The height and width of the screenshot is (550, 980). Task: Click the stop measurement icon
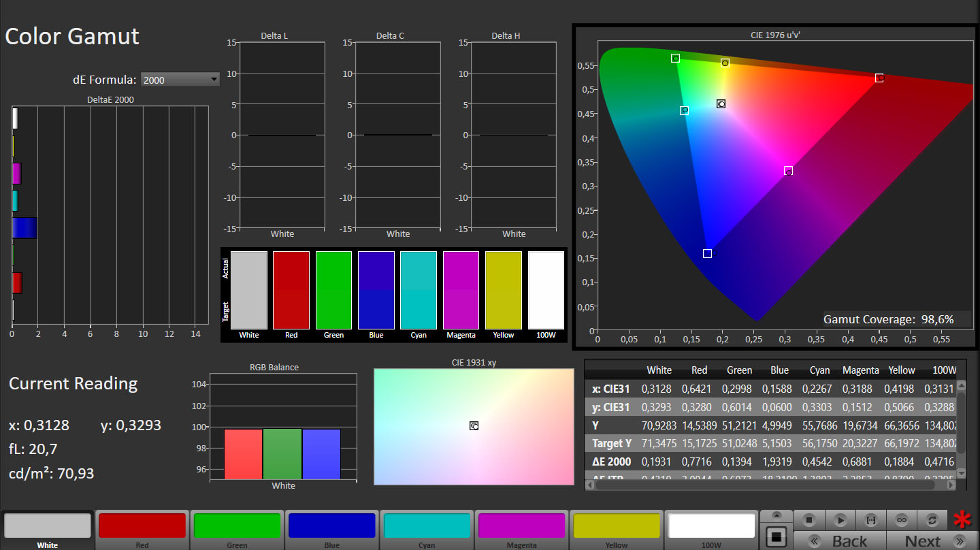809,519
